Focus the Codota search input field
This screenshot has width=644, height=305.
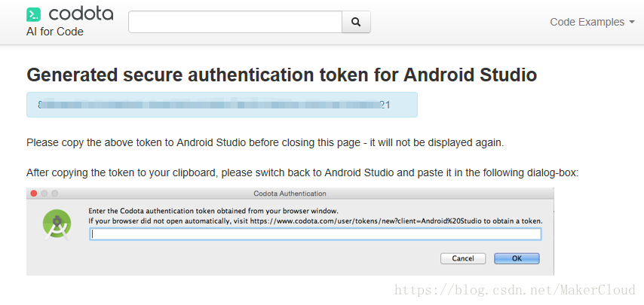235,22
